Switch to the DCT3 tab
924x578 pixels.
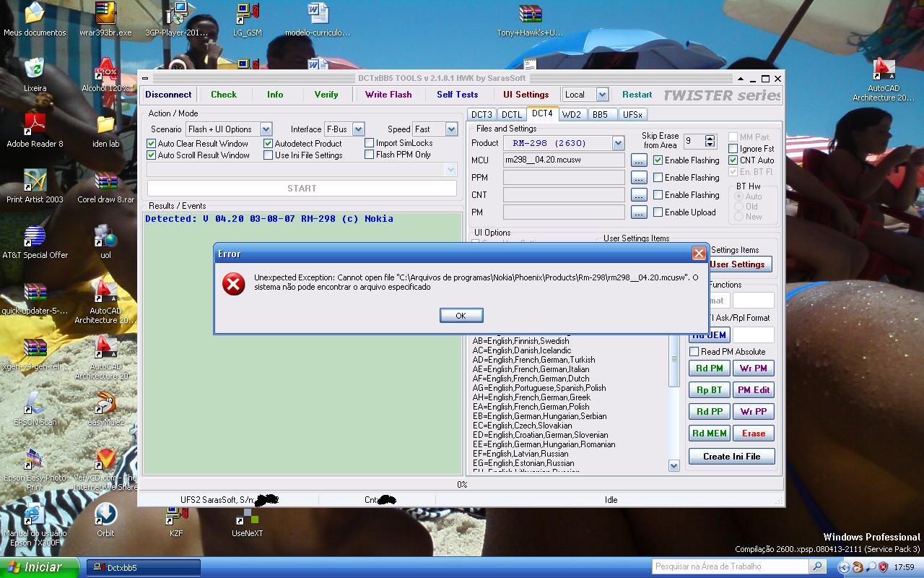pyautogui.click(x=481, y=115)
